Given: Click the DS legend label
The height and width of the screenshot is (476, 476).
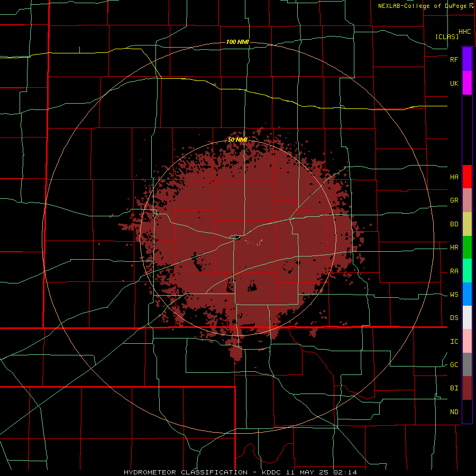Looking at the screenshot, I should click(454, 318).
